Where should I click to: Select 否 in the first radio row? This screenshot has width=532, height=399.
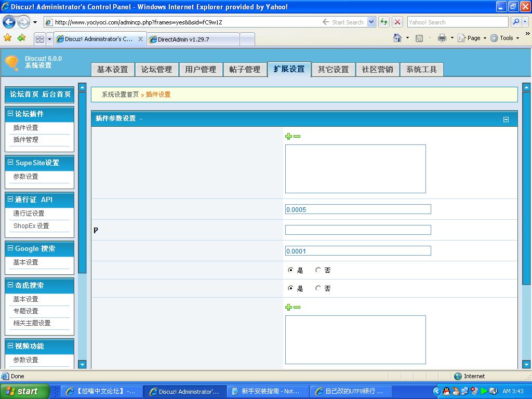click(318, 270)
